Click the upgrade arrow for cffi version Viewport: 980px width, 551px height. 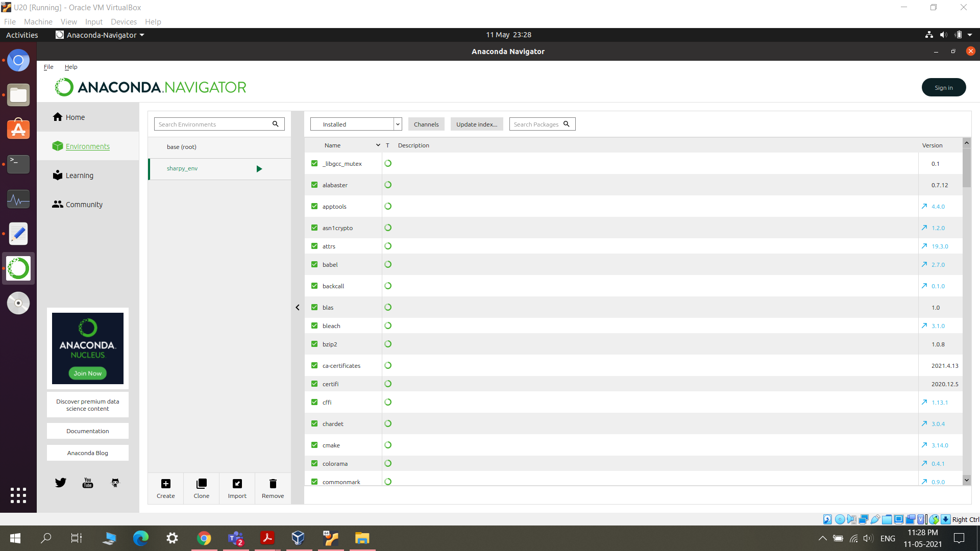click(x=924, y=402)
